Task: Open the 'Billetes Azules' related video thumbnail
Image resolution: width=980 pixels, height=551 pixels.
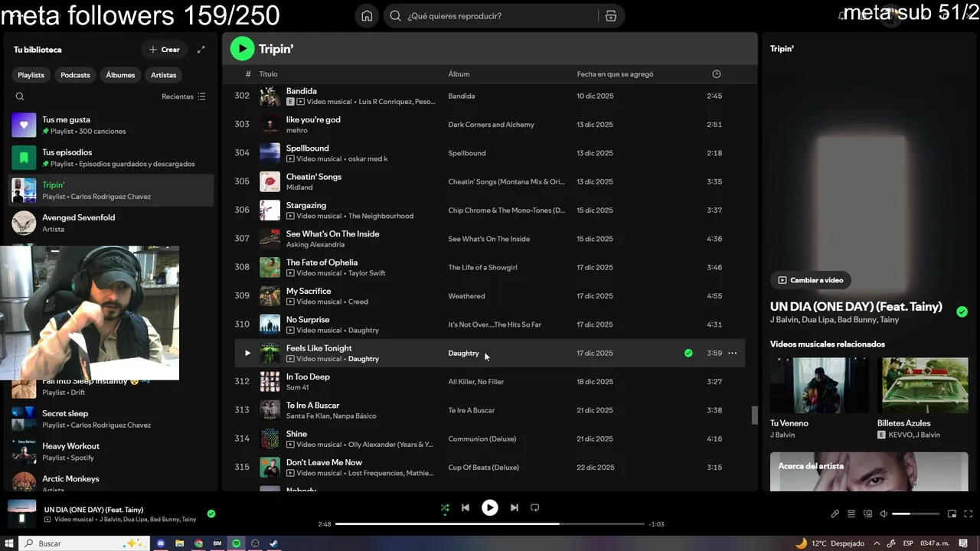Action: pos(923,385)
